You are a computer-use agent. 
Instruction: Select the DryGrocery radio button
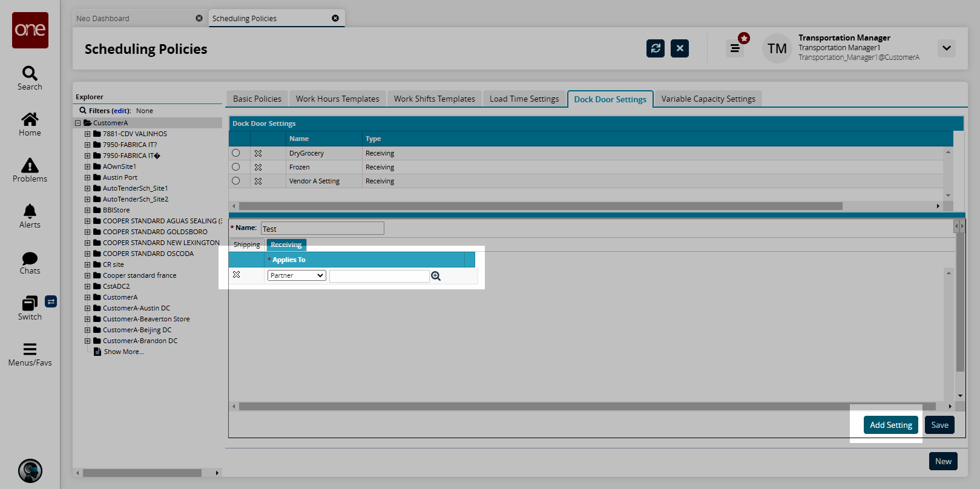(236, 153)
